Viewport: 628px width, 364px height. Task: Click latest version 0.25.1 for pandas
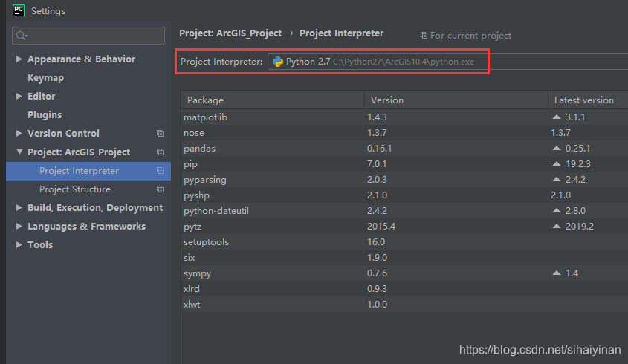click(x=577, y=149)
